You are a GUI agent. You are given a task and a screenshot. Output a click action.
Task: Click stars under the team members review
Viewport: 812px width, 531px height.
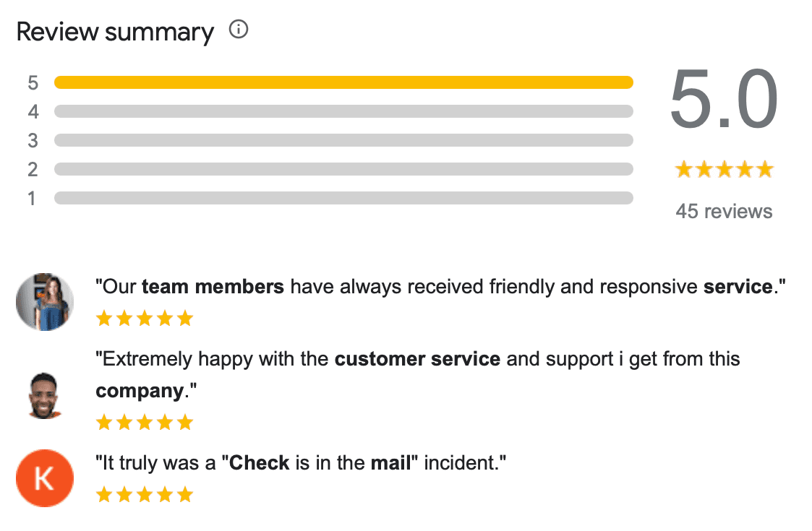click(145, 319)
